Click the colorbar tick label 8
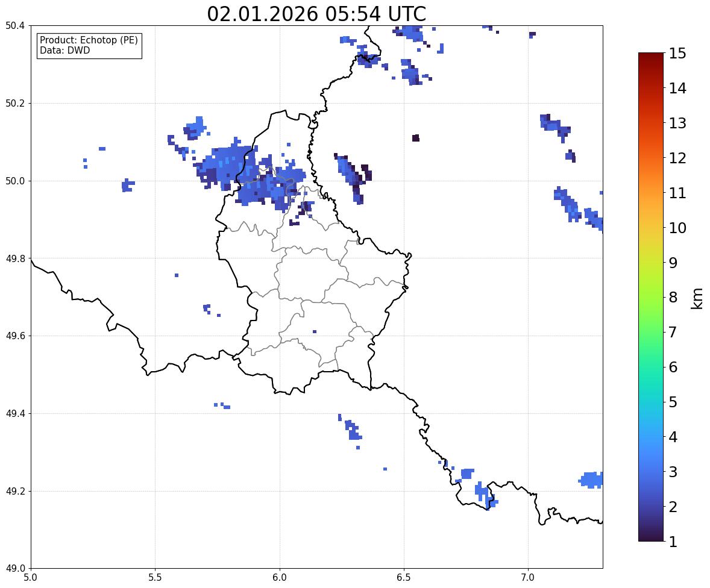 tap(673, 298)
